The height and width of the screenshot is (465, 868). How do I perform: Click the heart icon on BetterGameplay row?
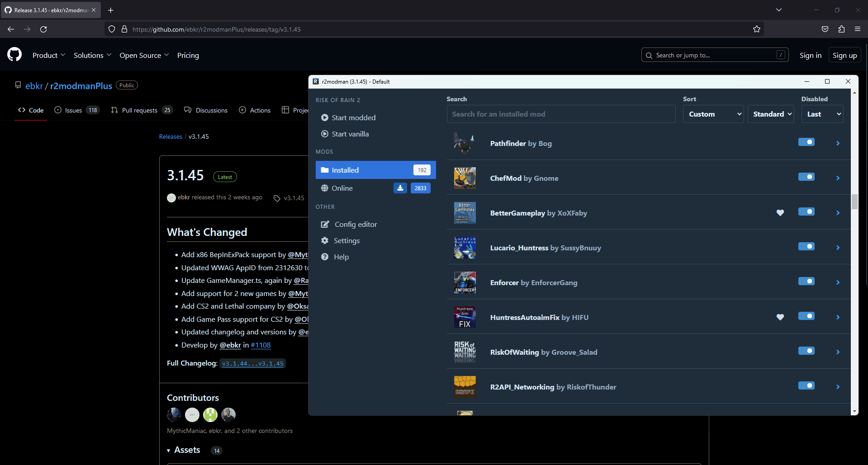tap(780, 213)
